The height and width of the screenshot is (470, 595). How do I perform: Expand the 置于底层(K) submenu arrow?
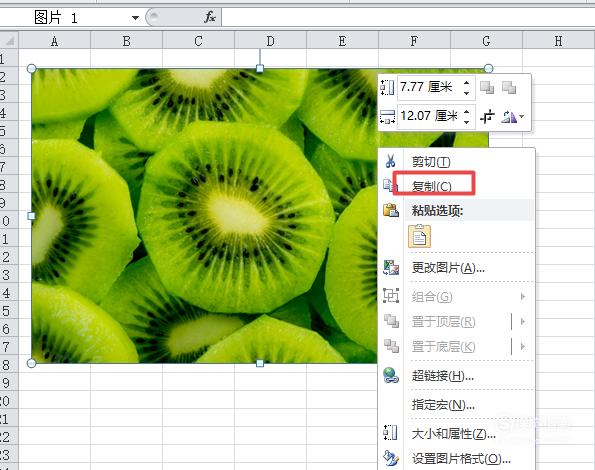click(x=523, y=346)
